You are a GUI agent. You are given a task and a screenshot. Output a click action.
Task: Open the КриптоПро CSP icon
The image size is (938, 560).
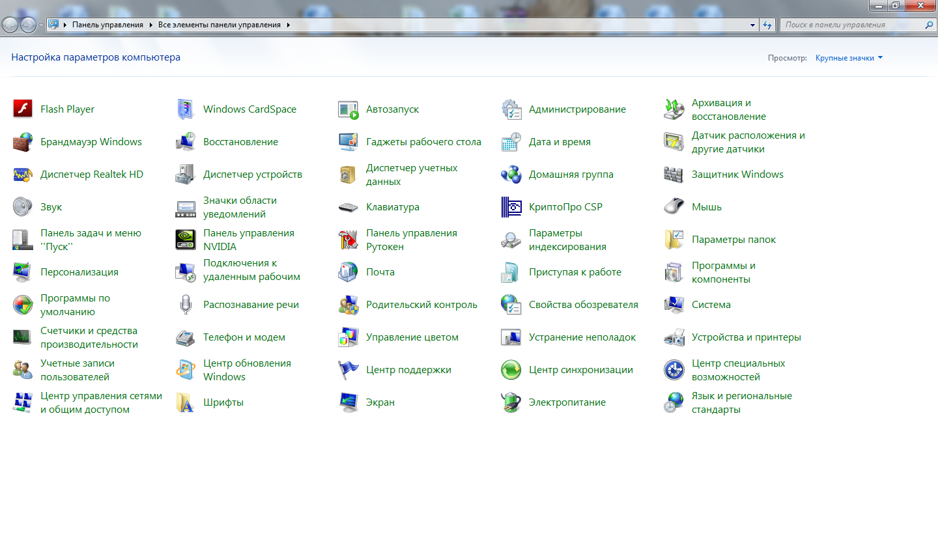[x=511, y=206]
